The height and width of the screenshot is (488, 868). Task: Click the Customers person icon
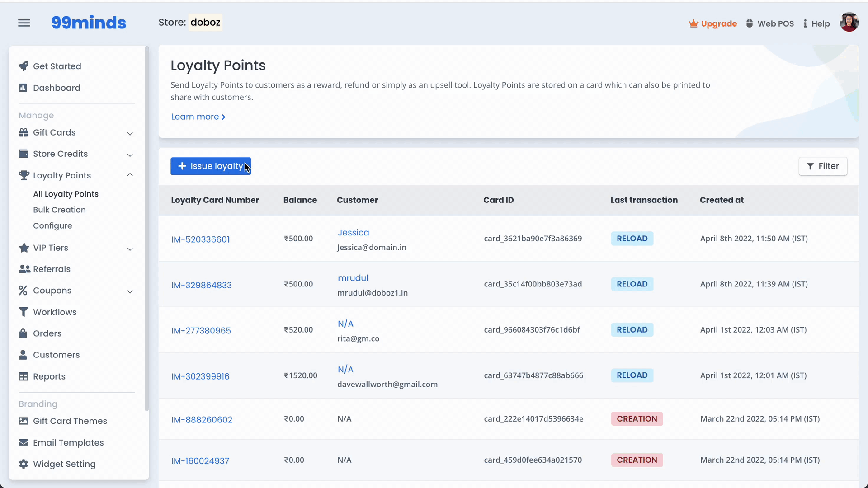tap(23, 355)
